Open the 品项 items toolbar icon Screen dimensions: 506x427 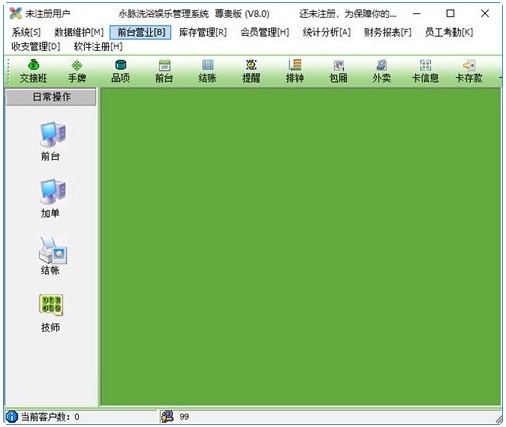[x=120, y=71]
